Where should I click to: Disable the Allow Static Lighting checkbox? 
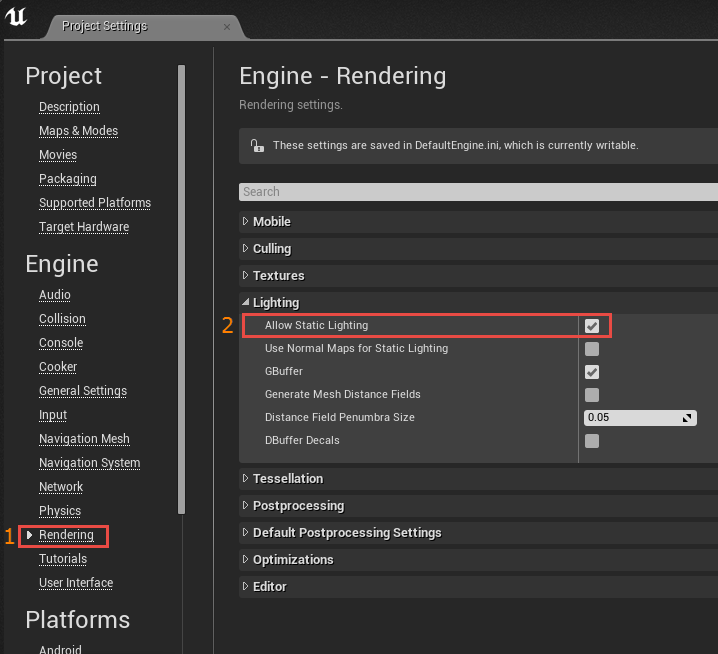592,326
